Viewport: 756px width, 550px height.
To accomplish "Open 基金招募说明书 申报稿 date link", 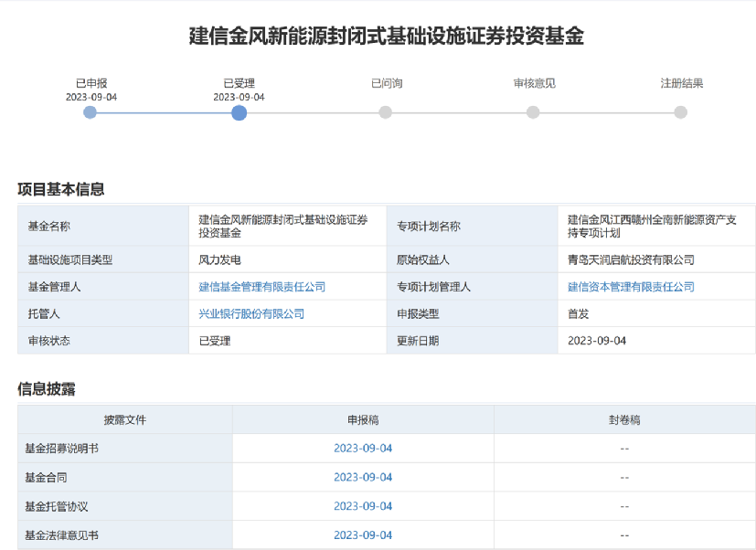I will click(x=363, y=449).
